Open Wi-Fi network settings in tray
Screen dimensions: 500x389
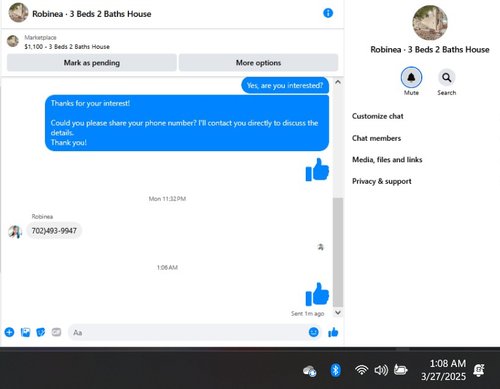click(x=361, y=370)
